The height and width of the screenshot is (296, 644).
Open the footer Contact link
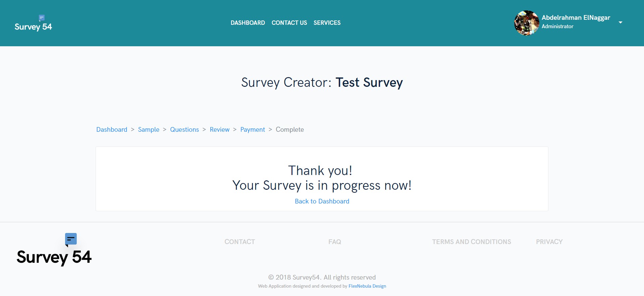[239, 242]
